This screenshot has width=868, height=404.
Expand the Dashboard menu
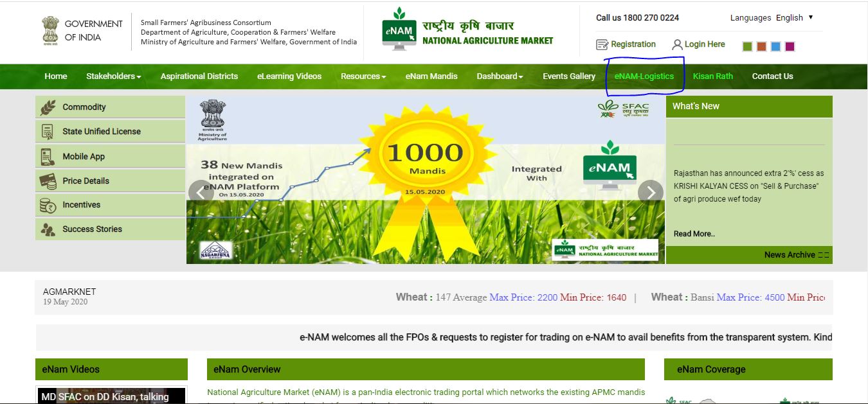(500, 76)
